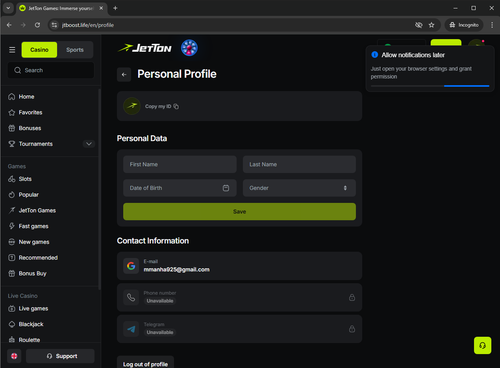
Task: Open the Date of Birth calendar icon
Action: 226,188
